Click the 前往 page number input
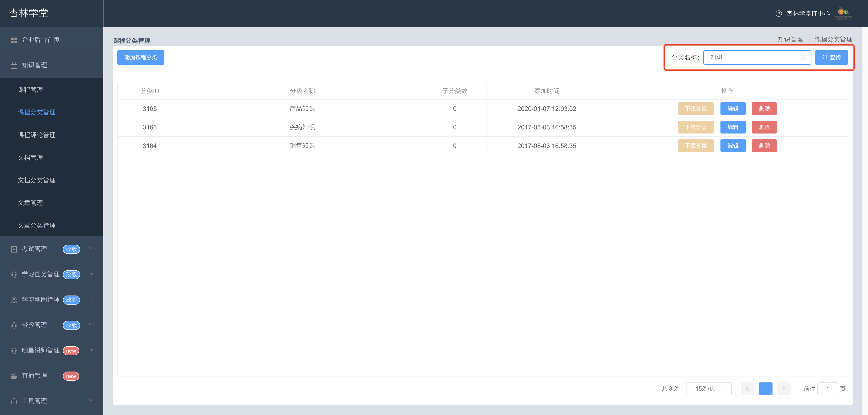 pos(827,389)
